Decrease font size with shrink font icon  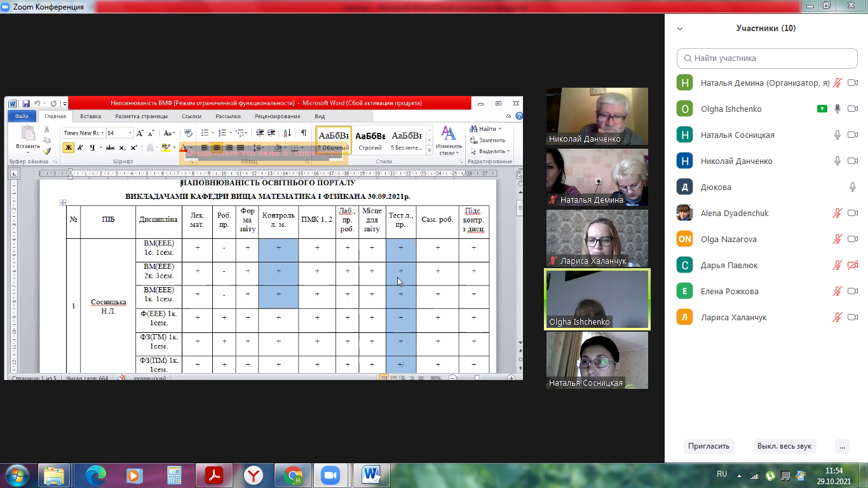[151, 133]
